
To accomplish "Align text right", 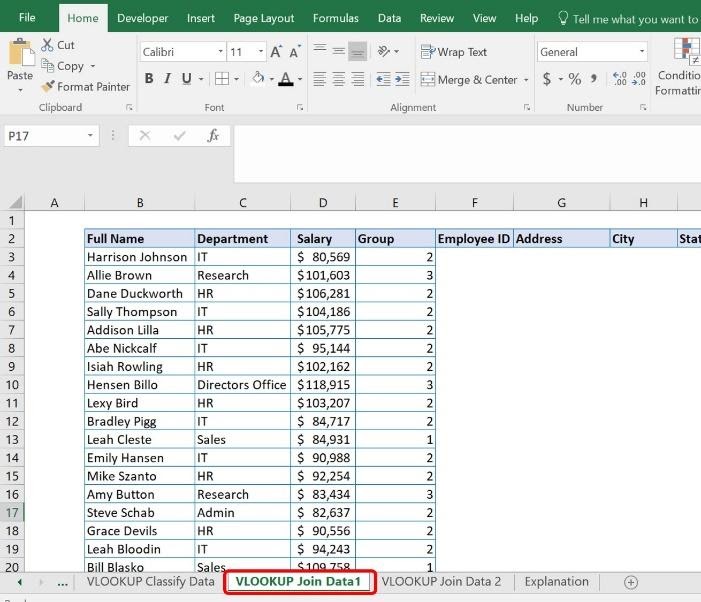I will click(x=358, y=80).
